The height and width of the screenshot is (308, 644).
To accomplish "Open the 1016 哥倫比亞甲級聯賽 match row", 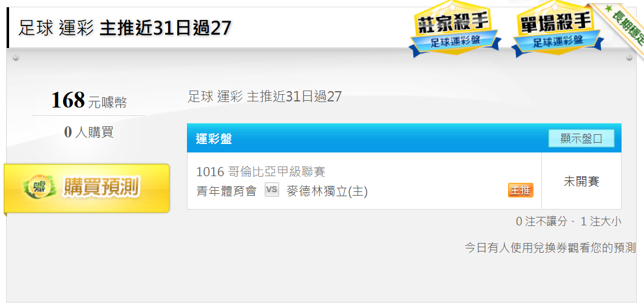I will [x=364, y=181].
